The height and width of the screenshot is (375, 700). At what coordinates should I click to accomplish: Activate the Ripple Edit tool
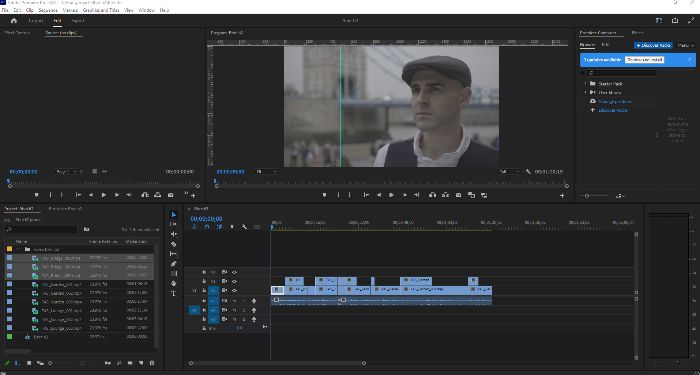(174, 234)
